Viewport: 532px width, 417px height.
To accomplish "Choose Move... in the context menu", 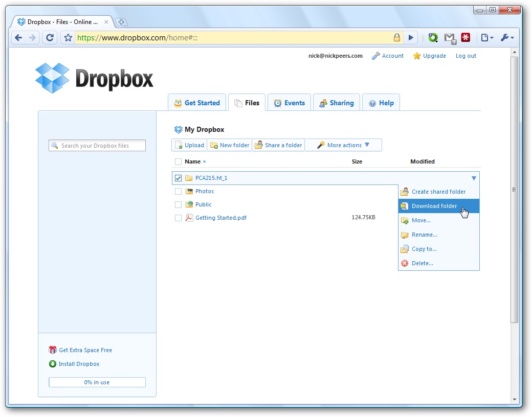I will coord(439,220).
